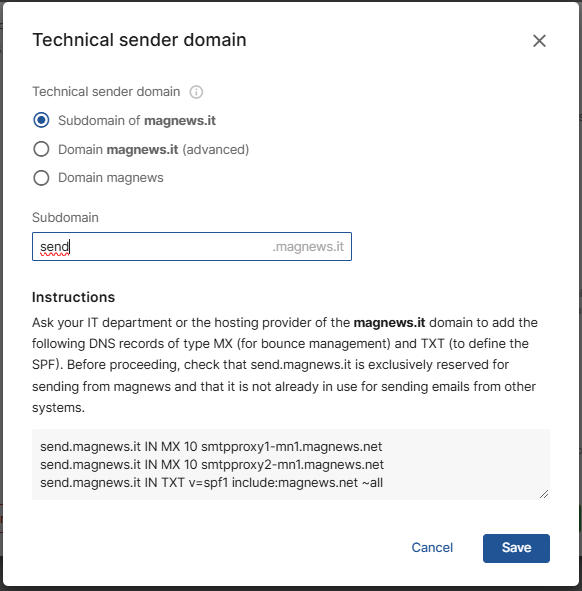Pick the 'Domain magnews' radio option
Viewport: 582px width, 591px height.
(x=41, y=178)
